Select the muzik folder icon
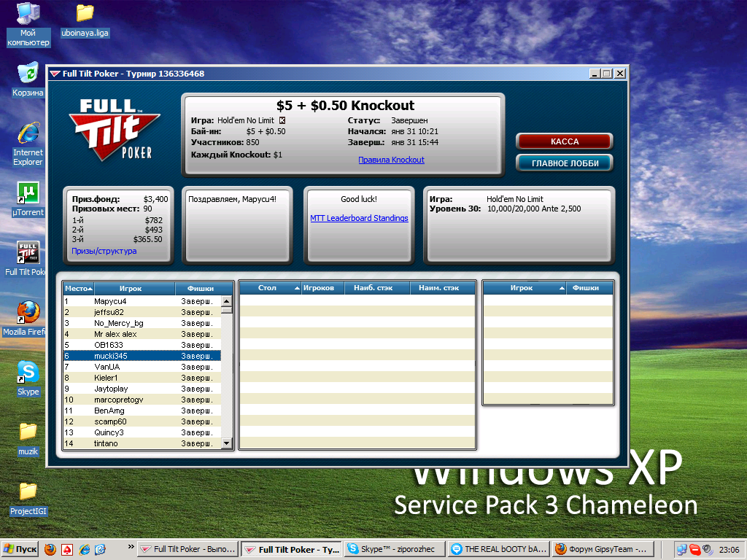747x560 pixels. 28,438
